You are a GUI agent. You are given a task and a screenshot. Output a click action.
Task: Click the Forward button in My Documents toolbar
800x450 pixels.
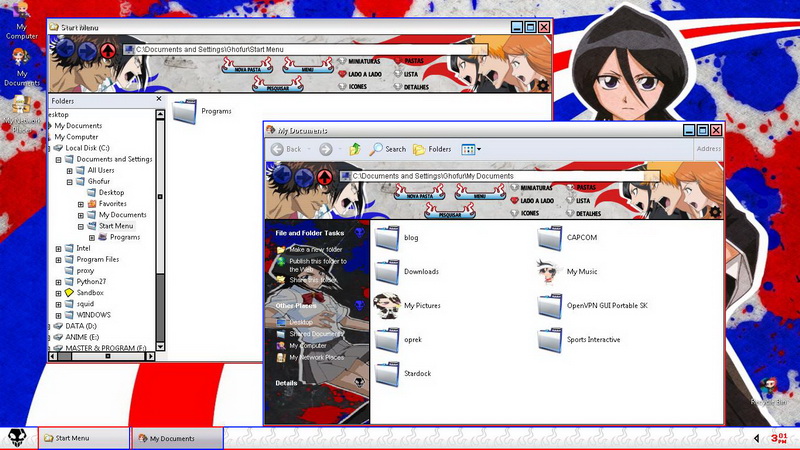coord(326,149)
